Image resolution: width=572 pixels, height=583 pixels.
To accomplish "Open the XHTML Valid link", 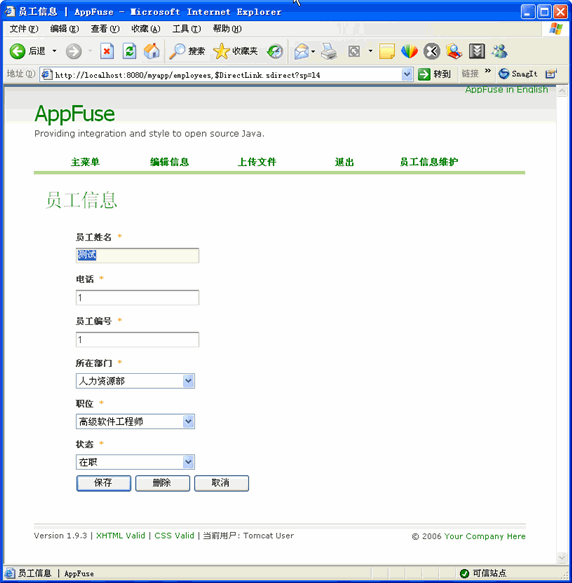I will [120, 536].
